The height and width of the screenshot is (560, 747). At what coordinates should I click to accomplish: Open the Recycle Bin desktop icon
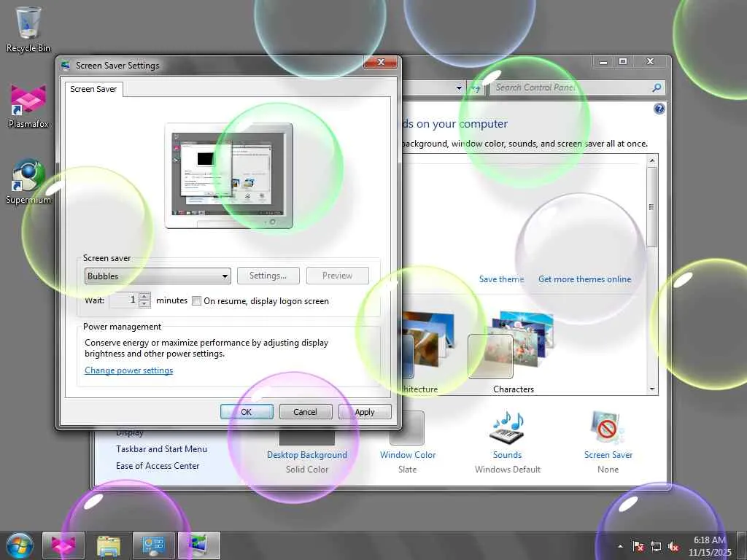28,29
